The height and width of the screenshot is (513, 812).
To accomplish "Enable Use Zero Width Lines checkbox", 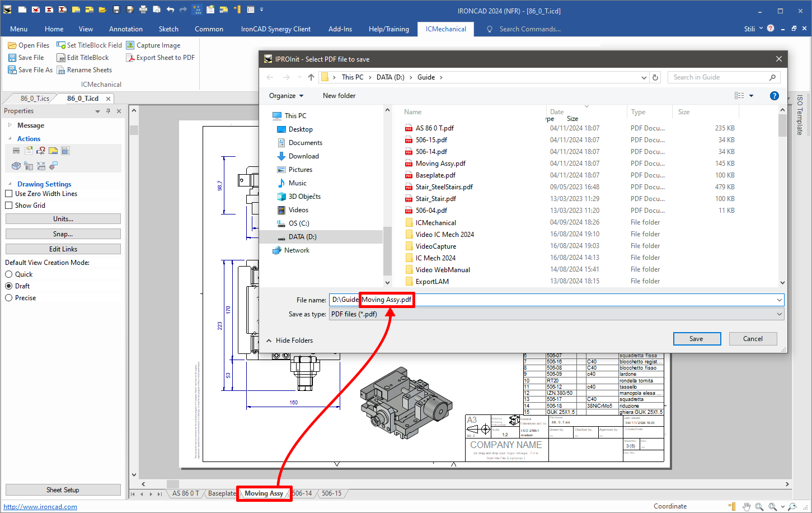I will click(x=9, y=194).
